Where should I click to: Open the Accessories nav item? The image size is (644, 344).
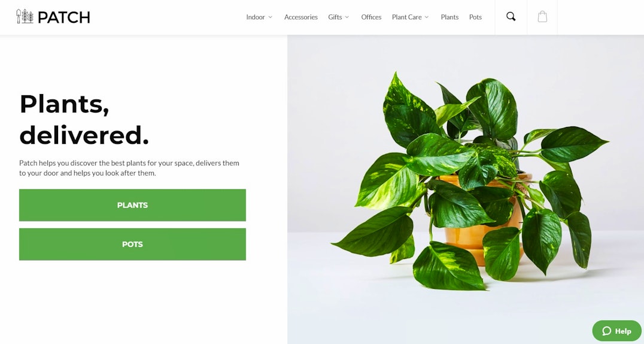click(x=300, y=17)
